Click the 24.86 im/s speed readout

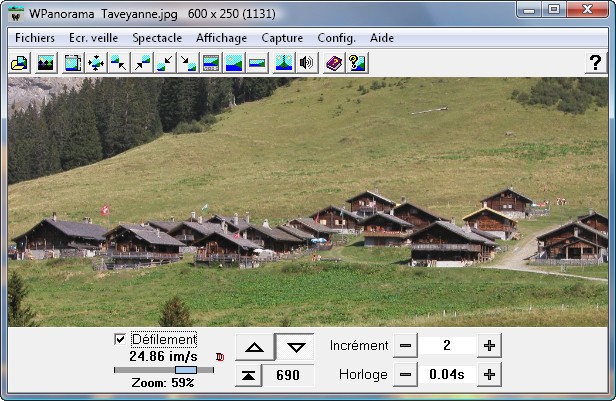163,357
